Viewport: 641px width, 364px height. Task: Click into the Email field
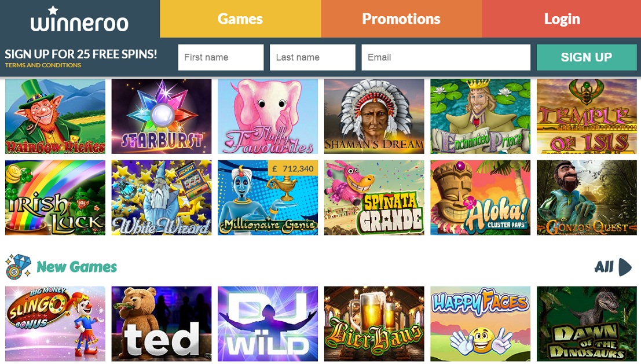coord(446,57)
